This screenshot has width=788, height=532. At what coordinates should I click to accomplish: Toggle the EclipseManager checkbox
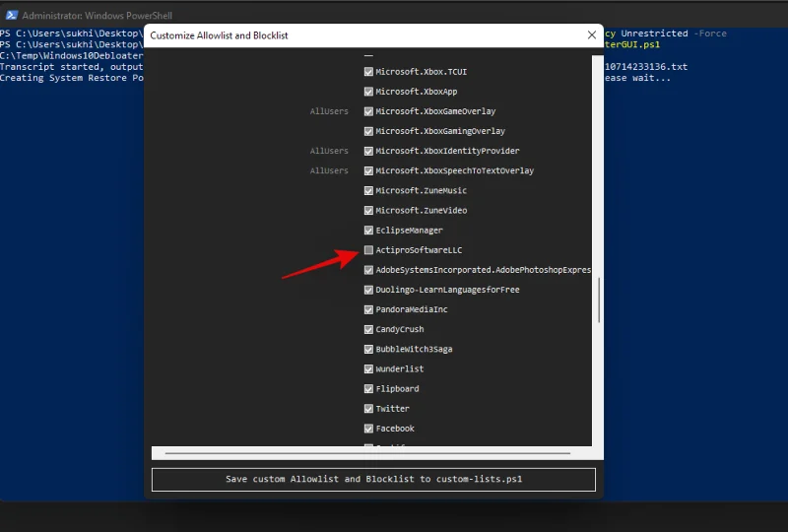(368, 231)
